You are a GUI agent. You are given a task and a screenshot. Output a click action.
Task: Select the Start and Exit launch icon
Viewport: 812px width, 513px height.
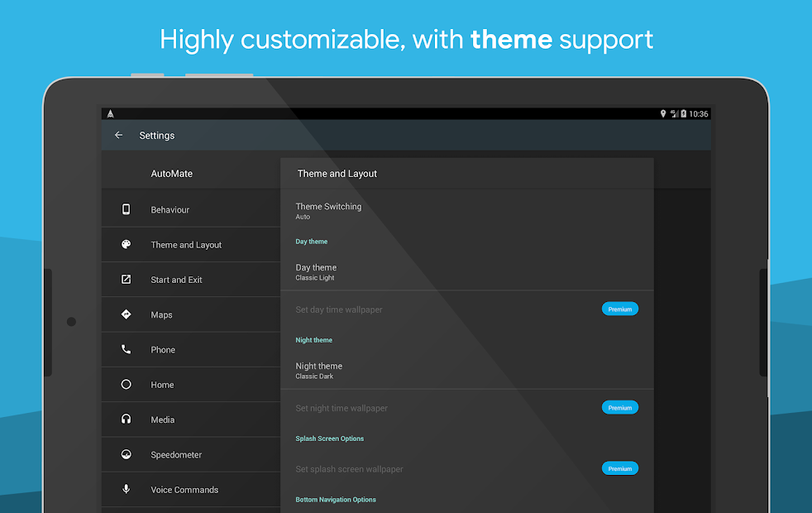tap(126, 279)
